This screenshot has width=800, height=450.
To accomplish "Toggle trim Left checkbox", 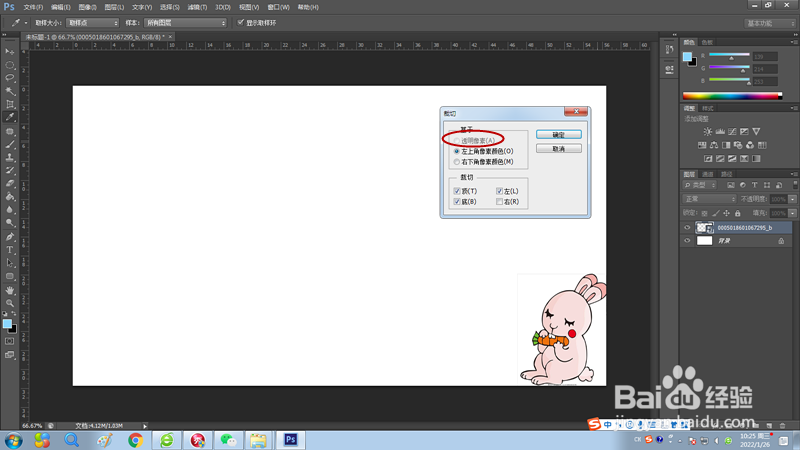I will coord(499,191).
